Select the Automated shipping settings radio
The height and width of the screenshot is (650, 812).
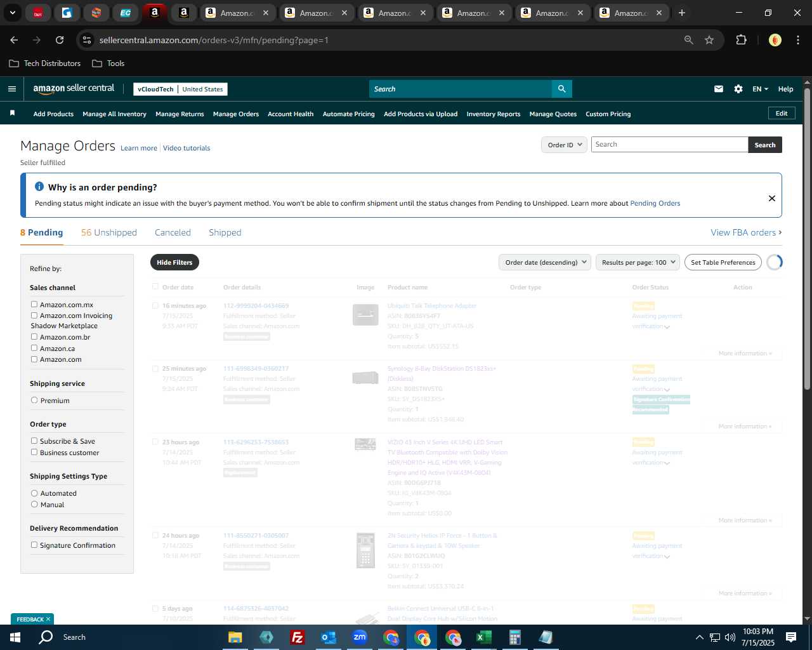click(34, 493)
